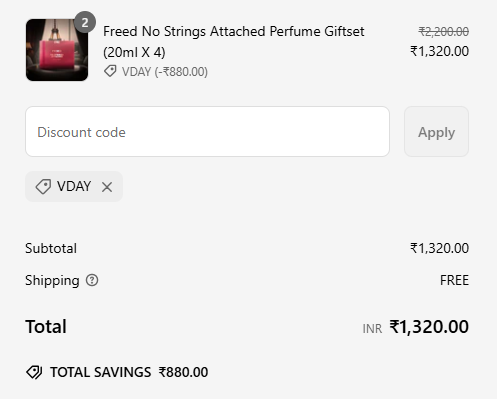497x399 pixels.
Task: Click the tag icon inside the VDAY chip
Action: 43,186
